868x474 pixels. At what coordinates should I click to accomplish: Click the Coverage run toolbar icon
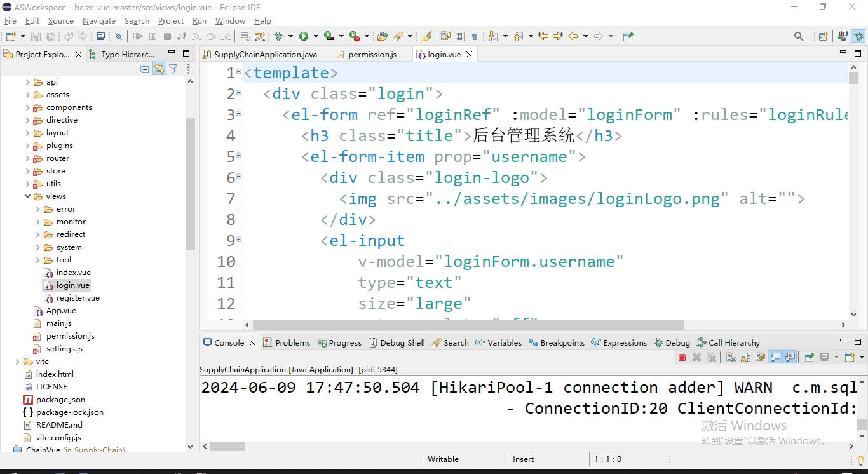(x=329, y=36)
